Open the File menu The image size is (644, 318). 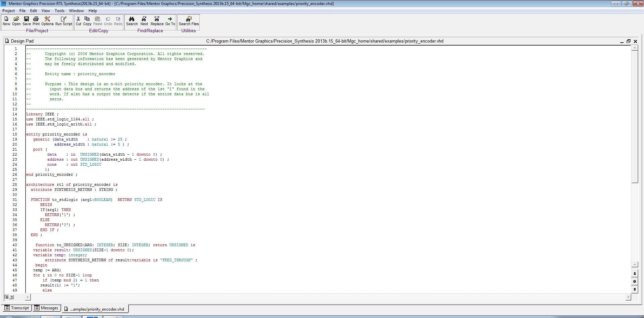[22, 11]
